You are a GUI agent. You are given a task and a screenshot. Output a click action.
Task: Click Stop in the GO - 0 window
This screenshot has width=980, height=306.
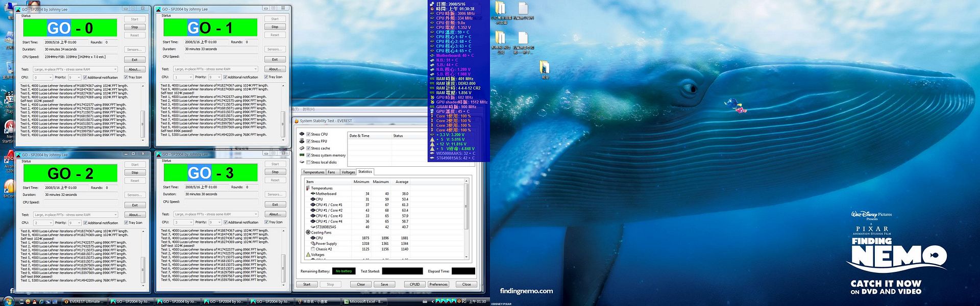click(135, 27)
